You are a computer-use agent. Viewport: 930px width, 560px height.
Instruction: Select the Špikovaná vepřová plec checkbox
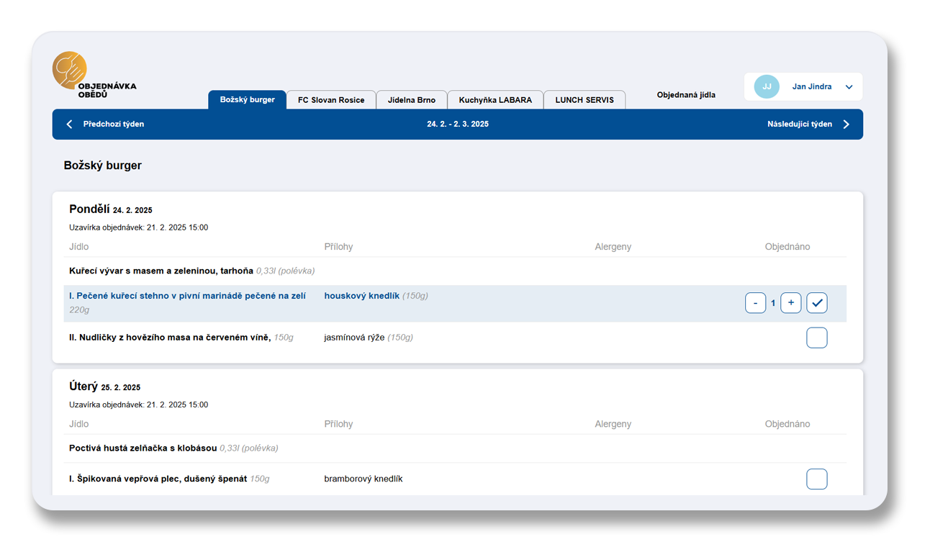coord(816,479)
